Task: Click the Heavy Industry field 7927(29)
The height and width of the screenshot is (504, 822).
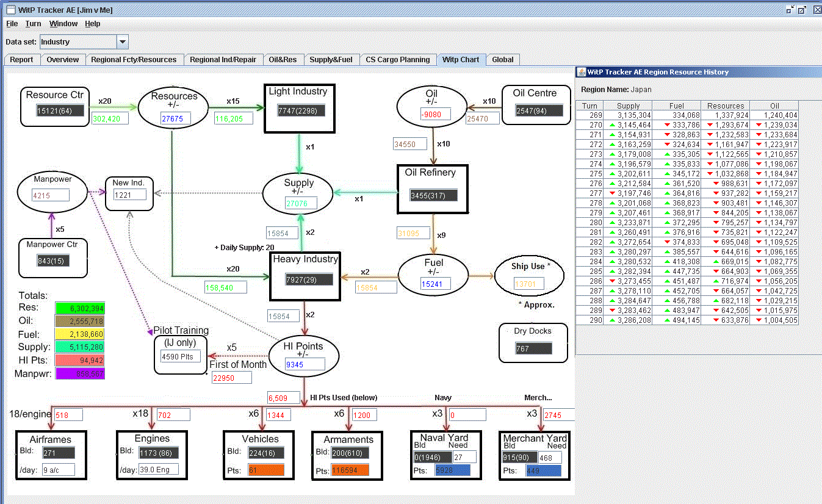Action: click(x=309, y=279)
